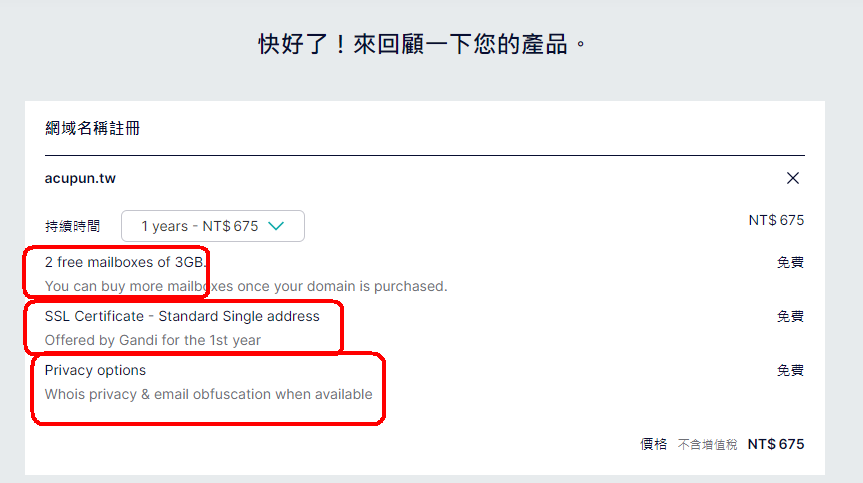863x483 pixels.
Task: Click the 2 free mailboxes of 3GB text
Action: pyautogui.click(x=125, y=262)
